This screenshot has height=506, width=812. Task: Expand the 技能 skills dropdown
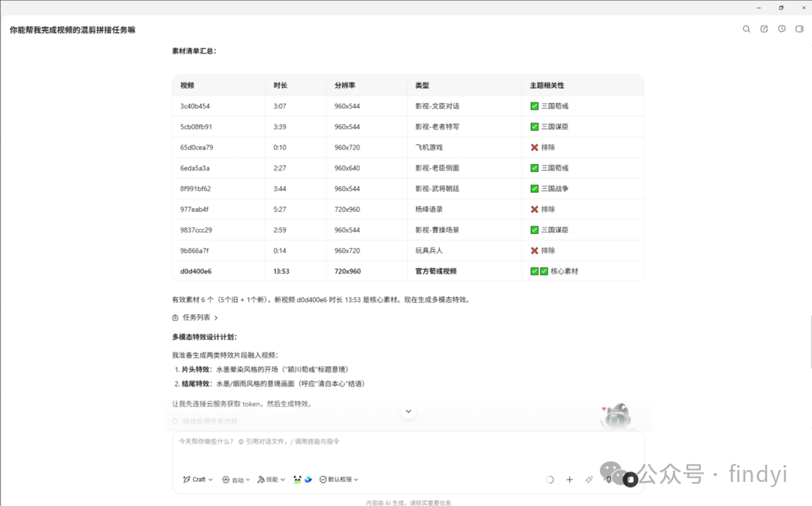(271, 480)
